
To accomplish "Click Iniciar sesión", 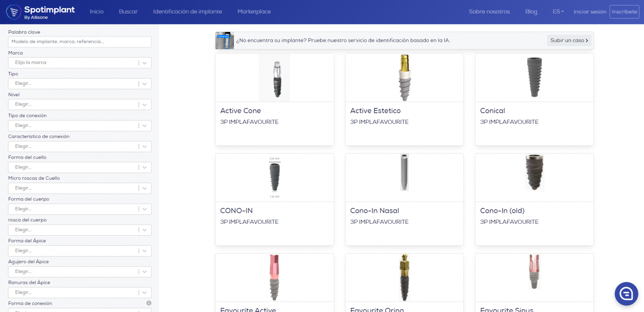I will pos(590,12).
